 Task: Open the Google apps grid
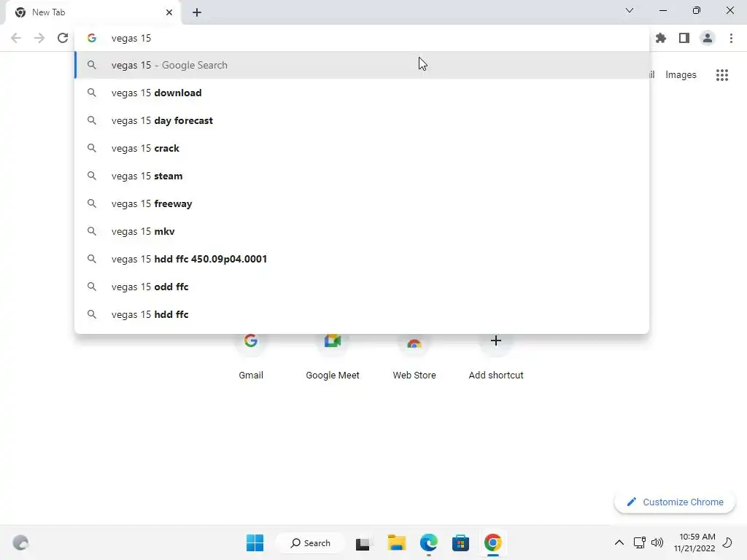[x=722, y=75]
